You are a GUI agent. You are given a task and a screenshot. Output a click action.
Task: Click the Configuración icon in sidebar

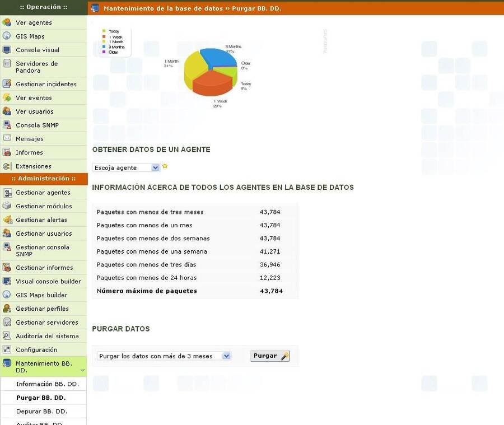[x=7, y=350]
